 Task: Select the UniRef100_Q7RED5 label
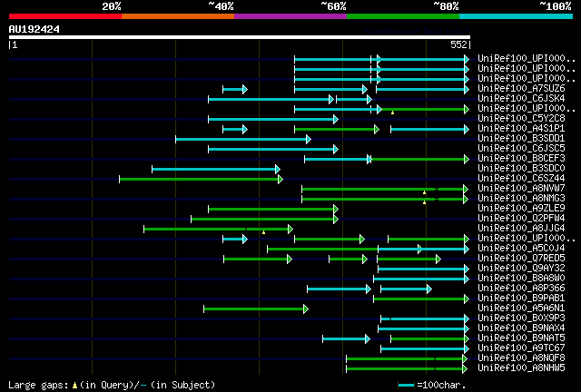point(521,259)
